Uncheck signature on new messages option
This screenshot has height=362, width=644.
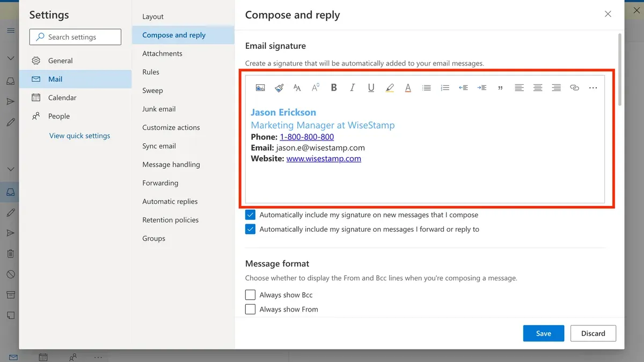coord(250,215)
